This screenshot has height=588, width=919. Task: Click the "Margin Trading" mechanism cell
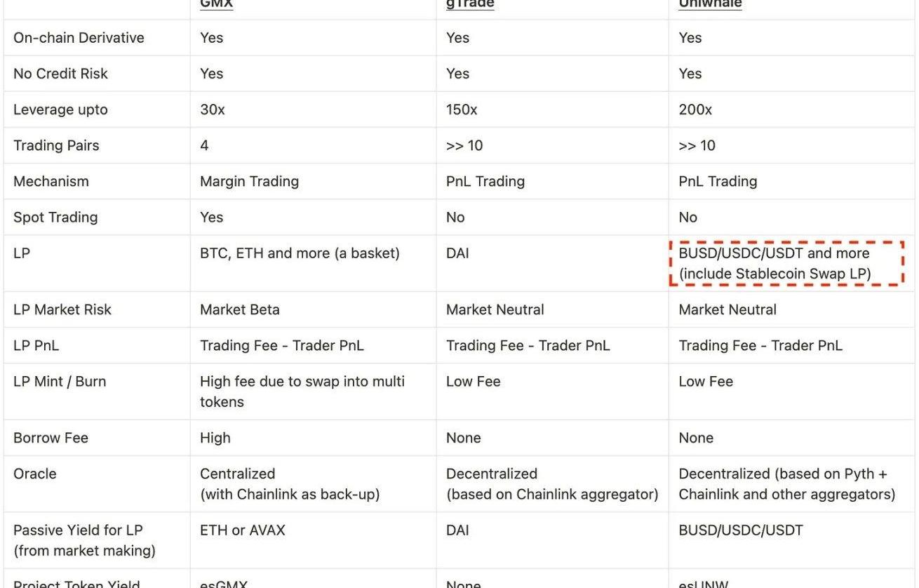click(x=249, y=181)
